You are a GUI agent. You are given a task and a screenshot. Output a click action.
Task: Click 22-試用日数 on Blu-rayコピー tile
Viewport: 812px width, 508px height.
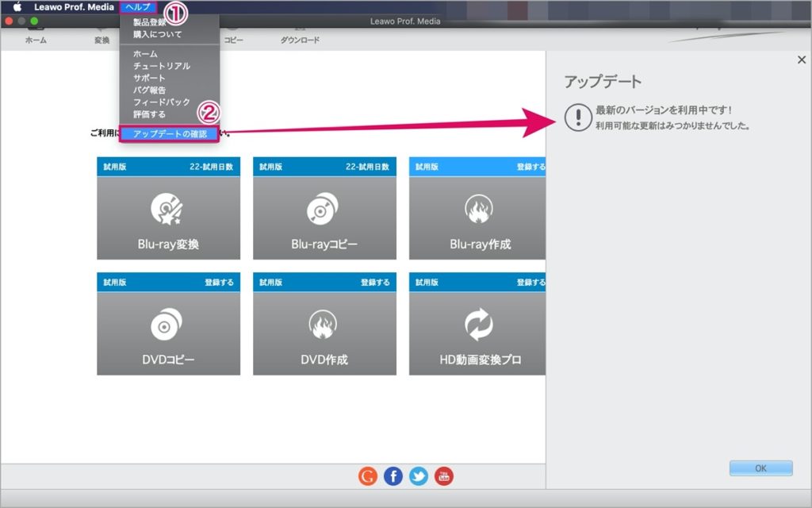[367, 167]
